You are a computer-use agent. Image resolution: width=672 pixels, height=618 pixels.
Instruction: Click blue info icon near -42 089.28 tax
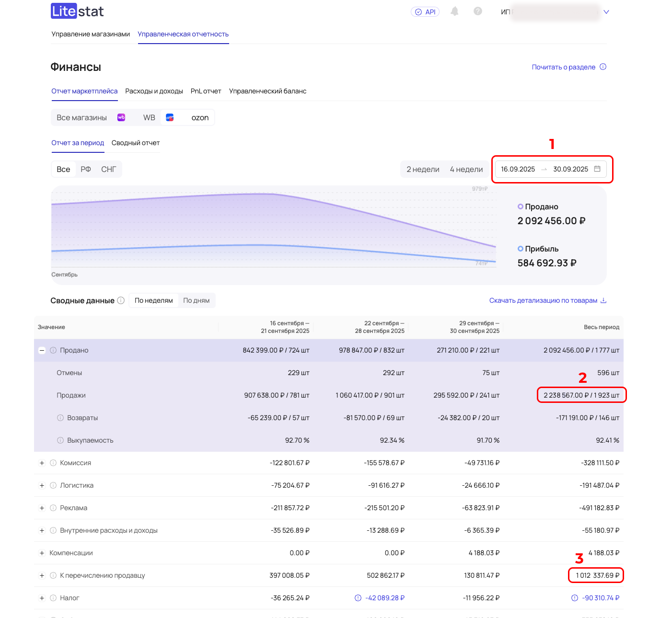tap(358, 598)
